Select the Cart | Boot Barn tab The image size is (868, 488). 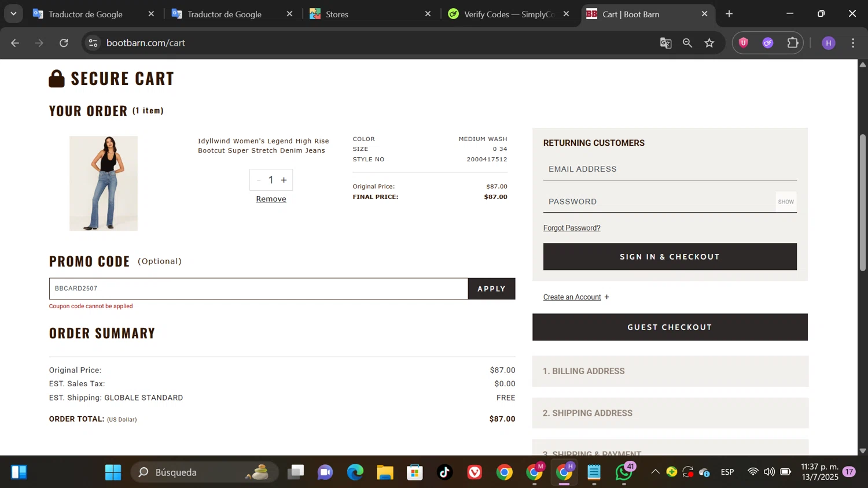tap(647, 14)
